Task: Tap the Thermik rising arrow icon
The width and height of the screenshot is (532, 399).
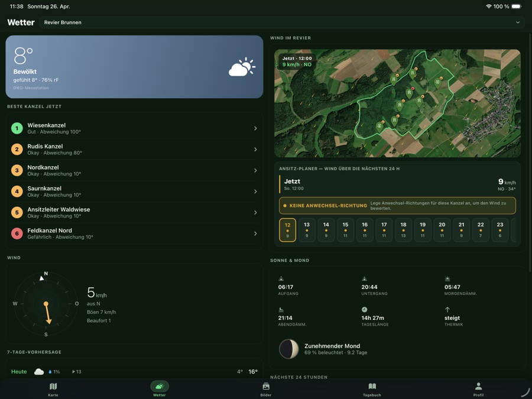Action: [x=447, y=309]
